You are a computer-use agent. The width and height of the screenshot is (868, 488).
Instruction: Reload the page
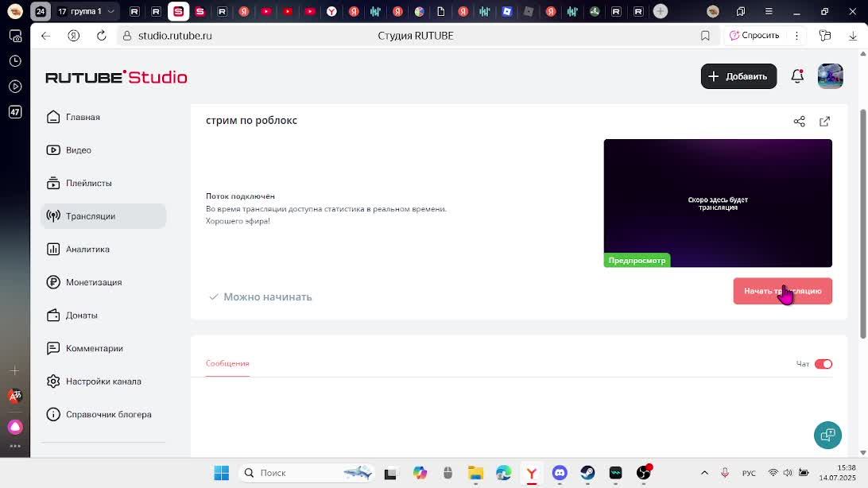101,36
